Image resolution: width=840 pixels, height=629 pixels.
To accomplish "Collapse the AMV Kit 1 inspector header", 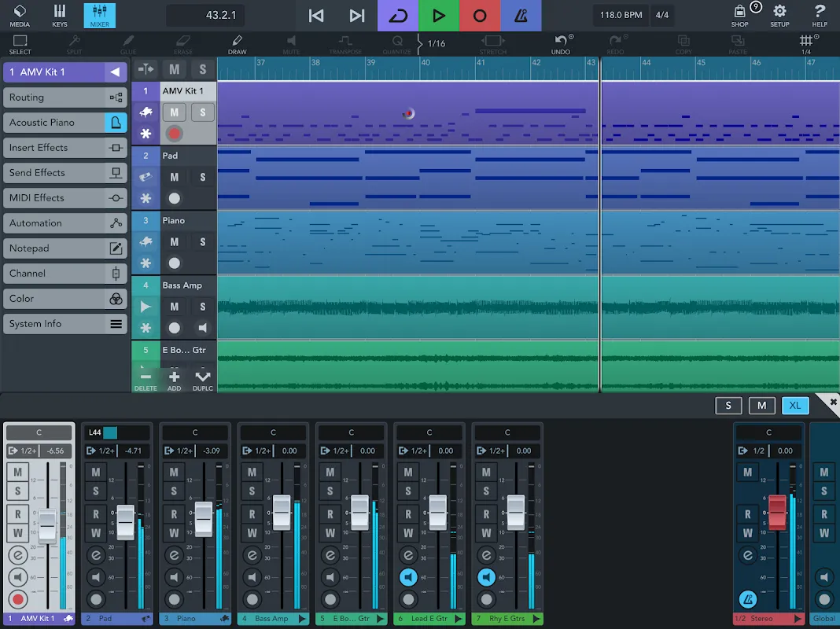I will coord(116,72).
